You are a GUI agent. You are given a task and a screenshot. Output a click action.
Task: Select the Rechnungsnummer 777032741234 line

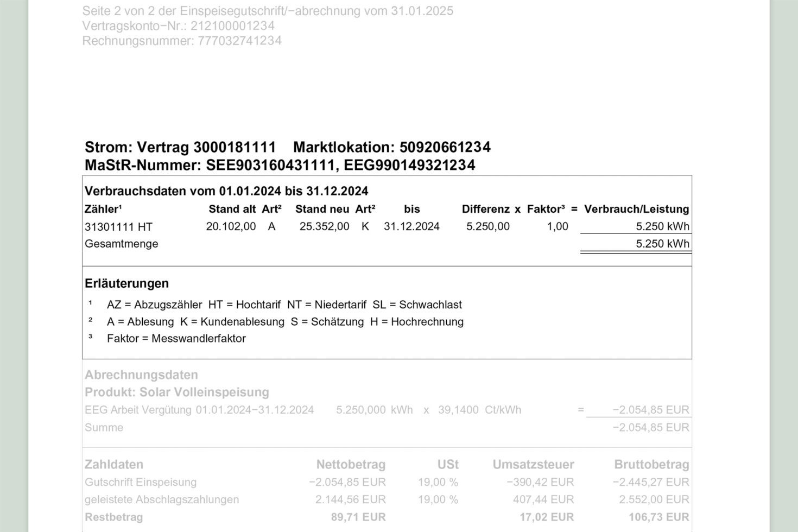pyautogui.click(x=182, y=41)
